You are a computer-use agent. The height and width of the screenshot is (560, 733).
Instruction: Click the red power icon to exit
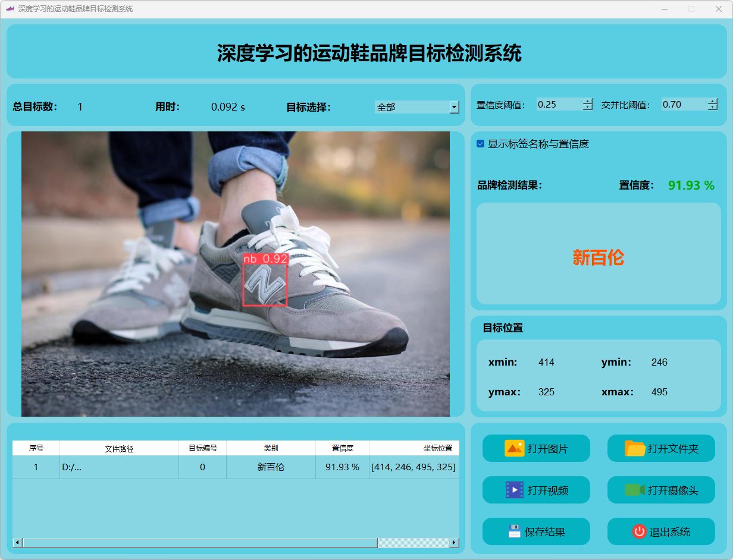(639, 531)
